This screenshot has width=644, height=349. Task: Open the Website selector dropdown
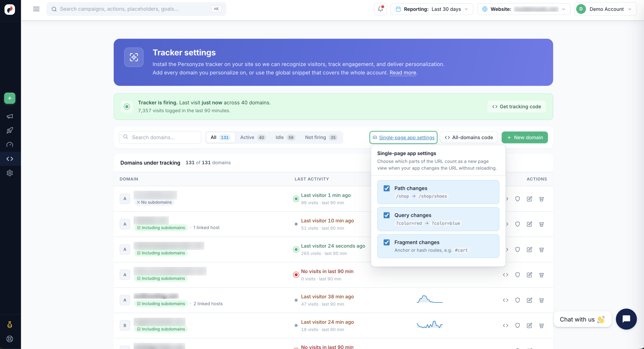(x=524, y=9)
